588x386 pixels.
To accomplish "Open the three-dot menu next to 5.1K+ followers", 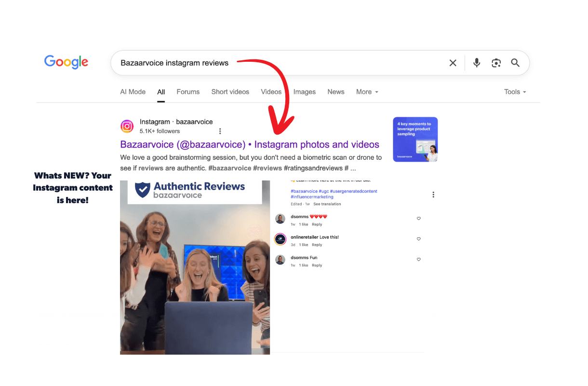I will [220, 131].
